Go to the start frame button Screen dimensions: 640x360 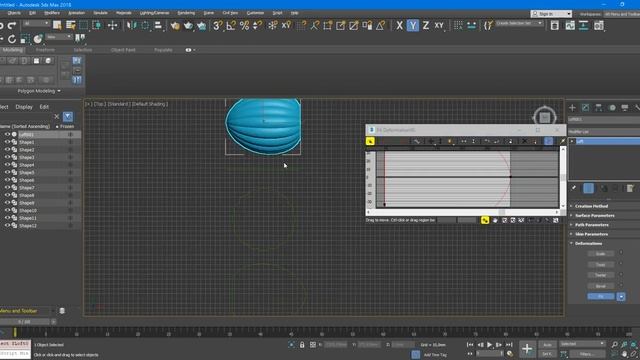click(470, 345)
